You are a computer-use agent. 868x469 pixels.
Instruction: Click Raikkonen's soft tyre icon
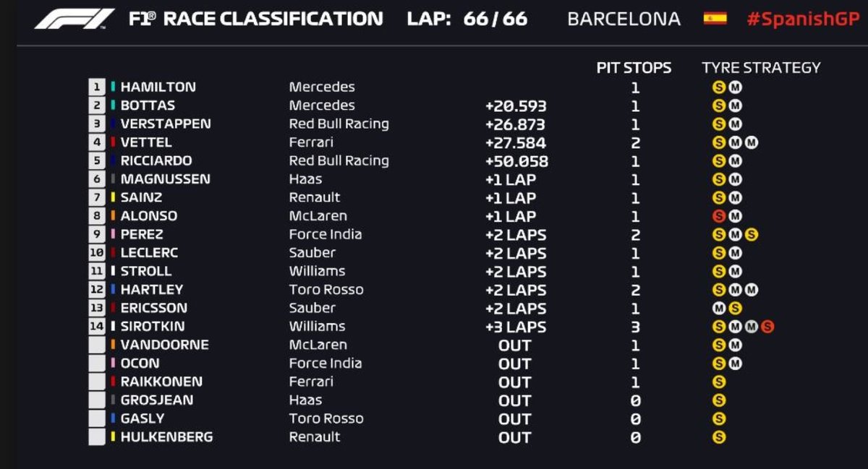click(x=718, y=382)
